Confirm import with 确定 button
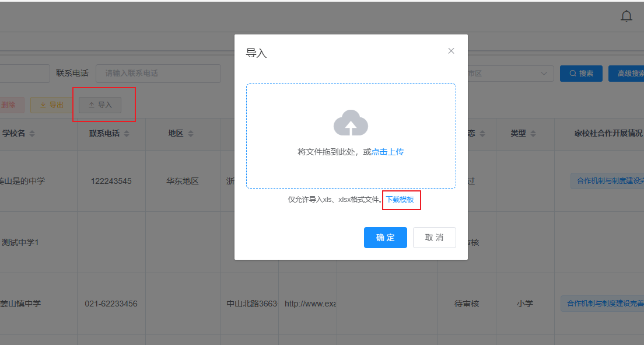Image resolution: width=644 pixels, height=345 pixels. [385, 238]
